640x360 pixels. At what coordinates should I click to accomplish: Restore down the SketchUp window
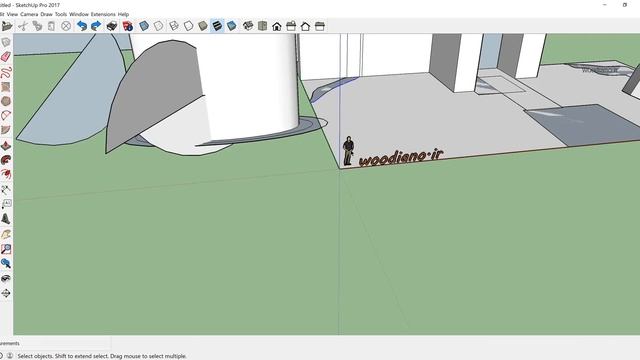[x=624, y=5]
